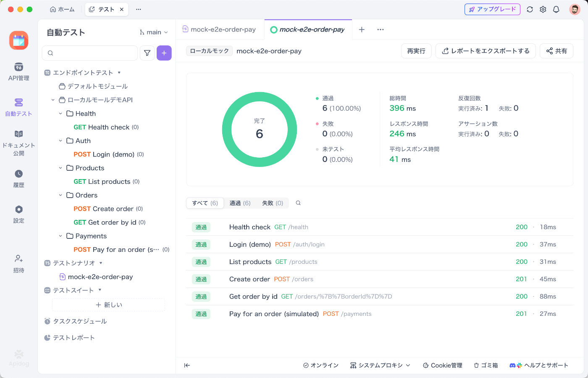Select italic mock-e2e-order-pay report tab
588x378 pixels.
coord(308,29)
